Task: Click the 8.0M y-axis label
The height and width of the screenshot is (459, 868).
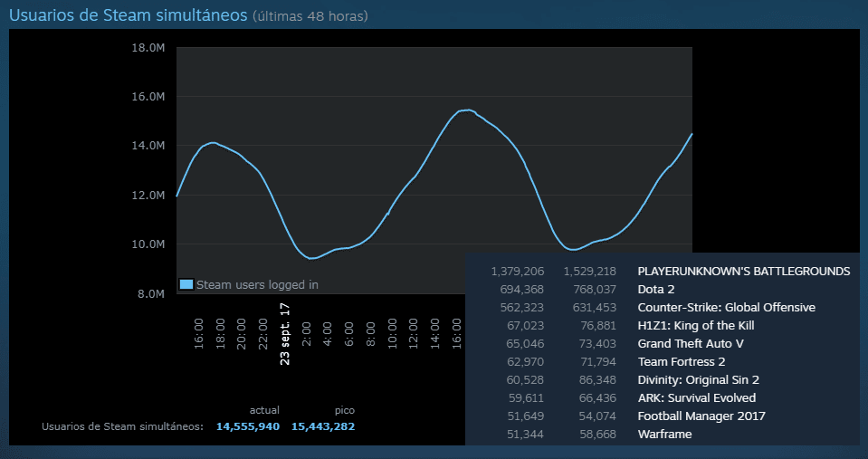Action: point(150,294)
